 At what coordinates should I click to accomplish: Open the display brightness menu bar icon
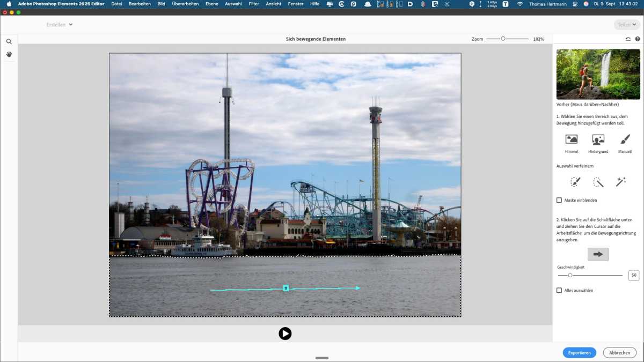tap(447, 4)
